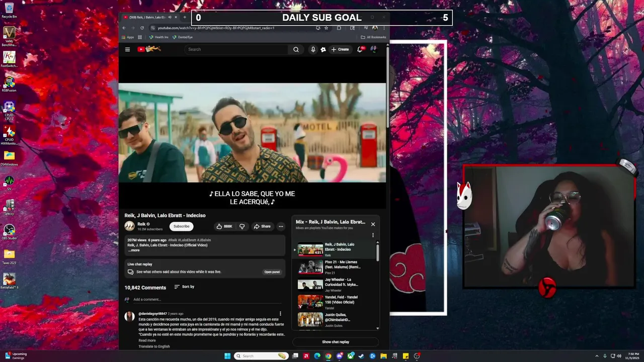Open the three-dot menu beside Share

pos(281,226)
